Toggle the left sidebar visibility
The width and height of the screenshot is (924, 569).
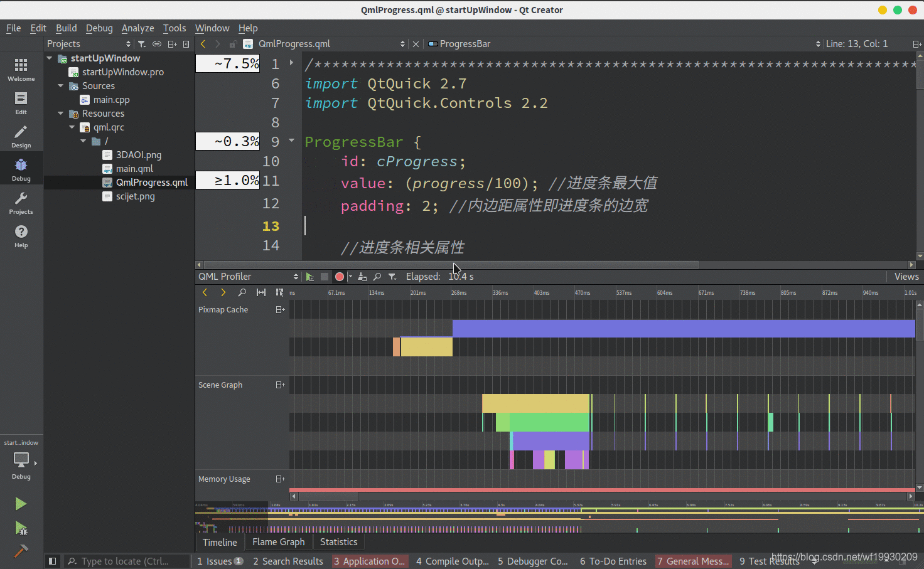click(x=53, y=561)
